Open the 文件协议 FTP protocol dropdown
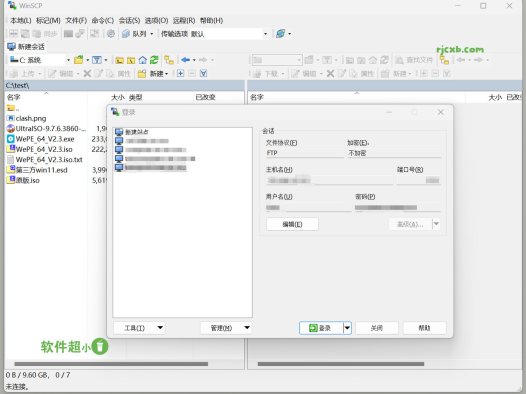 point(304,153)
